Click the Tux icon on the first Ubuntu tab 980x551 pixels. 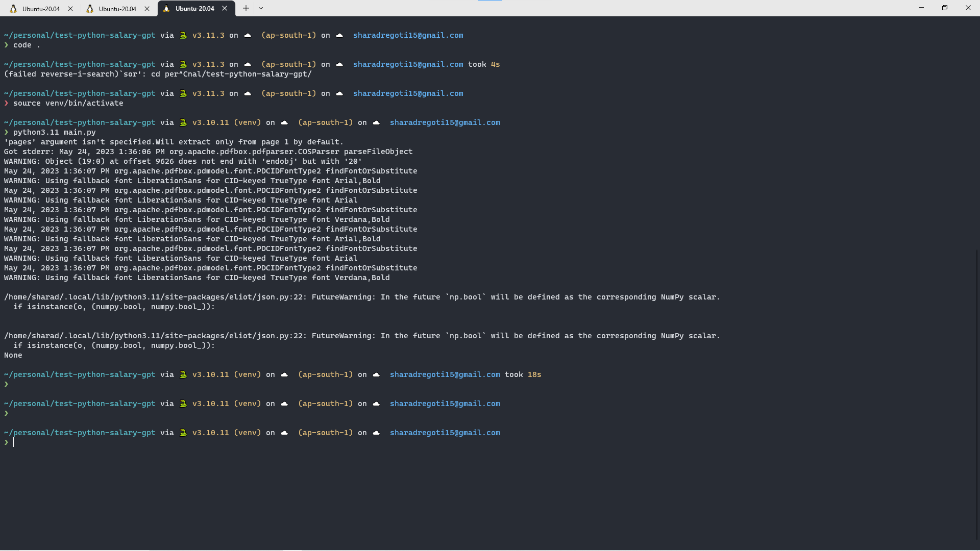13,9
